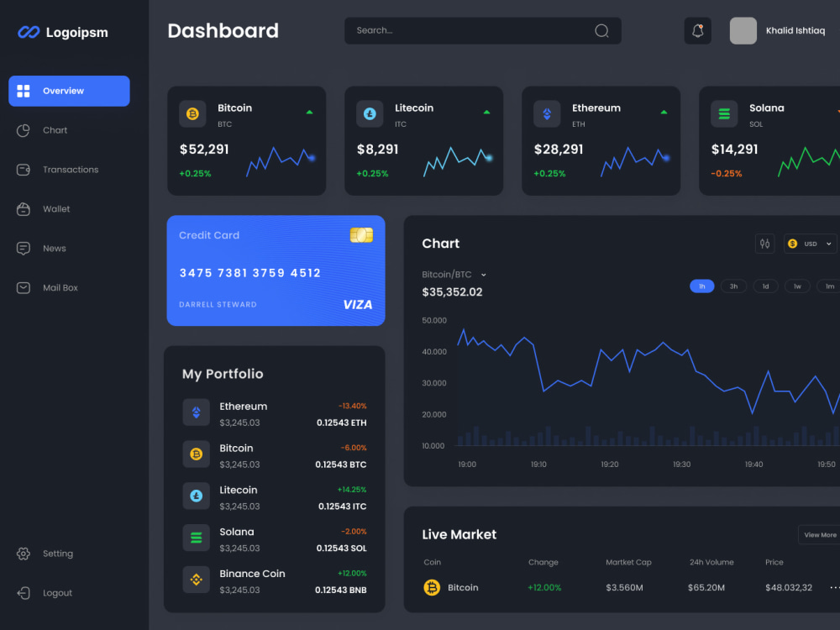Open notifications with the bell icon
Viewport: 840px width, 630px height.
tap(697, 30)
